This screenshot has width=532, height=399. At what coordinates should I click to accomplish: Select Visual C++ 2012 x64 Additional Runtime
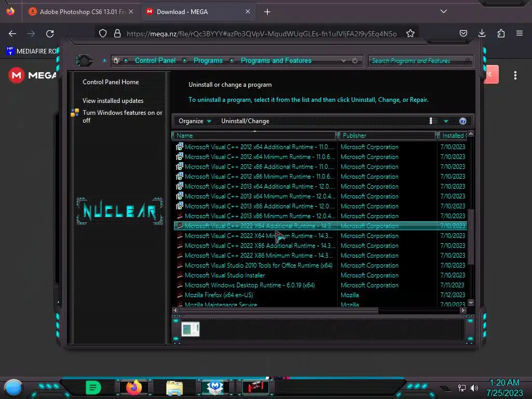pyautogui.click(x=320, y=147)
